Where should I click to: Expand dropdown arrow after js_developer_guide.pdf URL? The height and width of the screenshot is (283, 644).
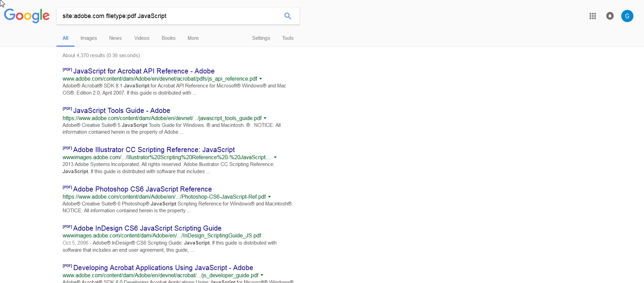click(262, 276)
